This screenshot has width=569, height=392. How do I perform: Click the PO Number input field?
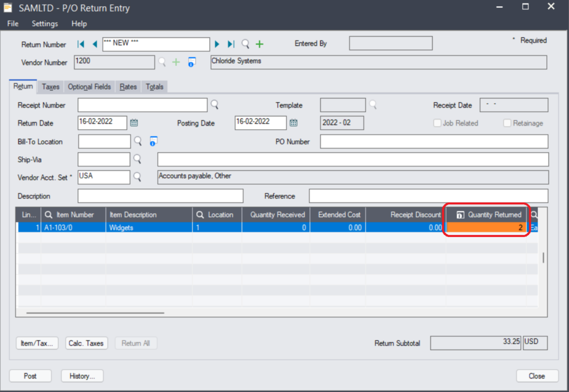coord(433,142)
